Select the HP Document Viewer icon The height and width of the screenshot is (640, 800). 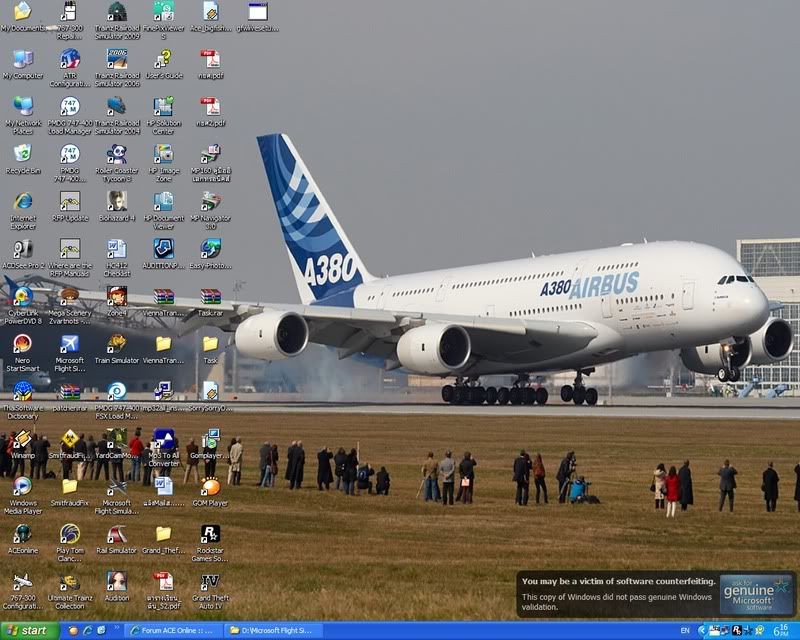click(x=164, y=210)
